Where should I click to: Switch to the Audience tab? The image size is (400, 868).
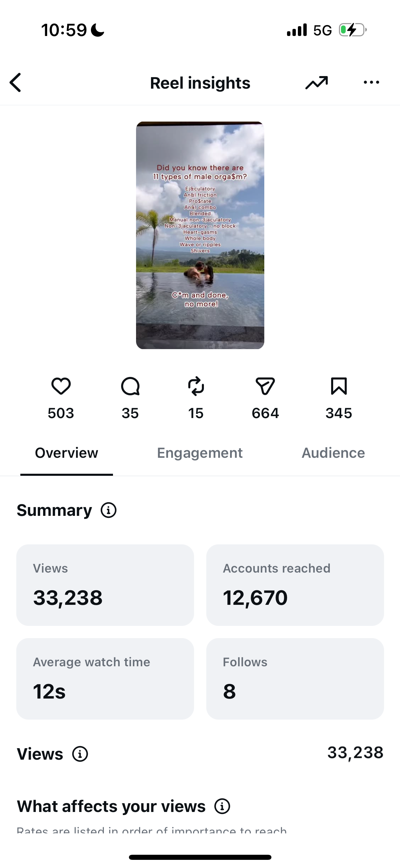[333, 453]
